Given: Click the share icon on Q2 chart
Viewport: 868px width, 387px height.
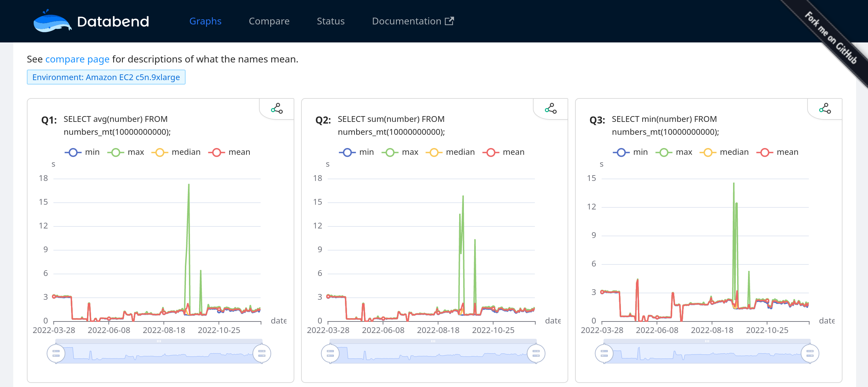Looking at the screenshot, I should 551,109.
